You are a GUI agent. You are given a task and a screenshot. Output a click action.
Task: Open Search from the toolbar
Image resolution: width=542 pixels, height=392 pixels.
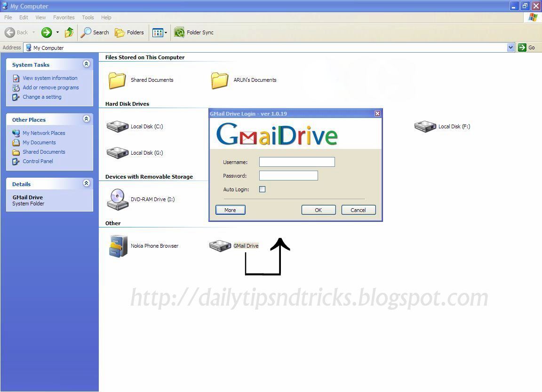point(95,32)
